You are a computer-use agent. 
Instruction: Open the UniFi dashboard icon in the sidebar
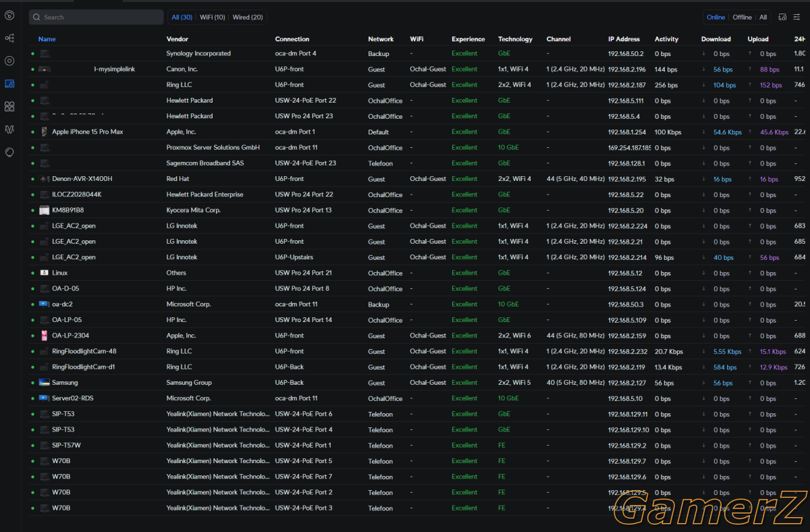tap(9, 15)
